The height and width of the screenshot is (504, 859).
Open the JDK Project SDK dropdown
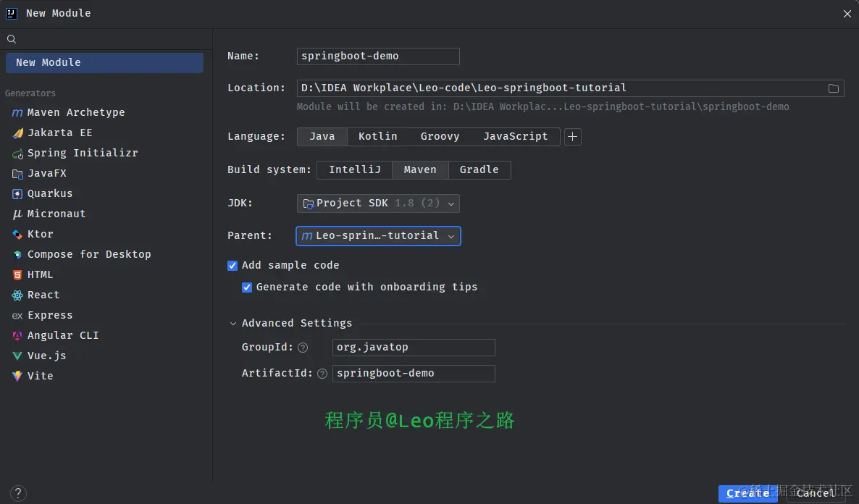(378, 203)
